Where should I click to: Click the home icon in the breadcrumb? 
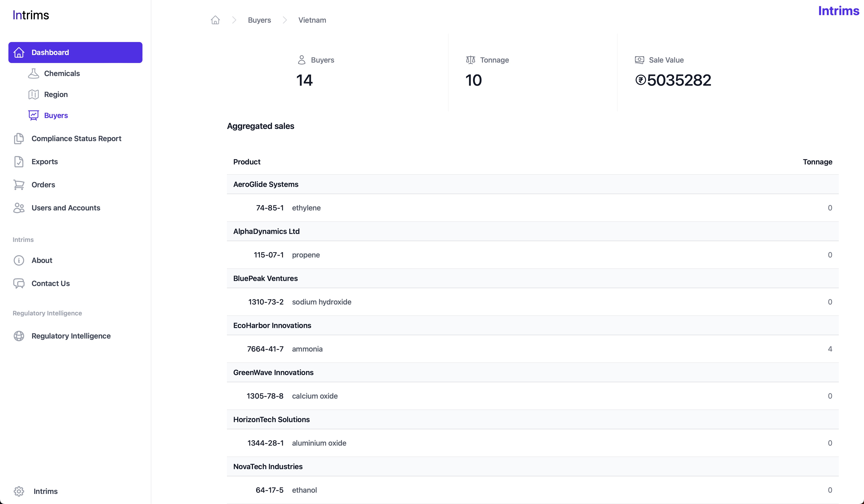tap(215, 20)
